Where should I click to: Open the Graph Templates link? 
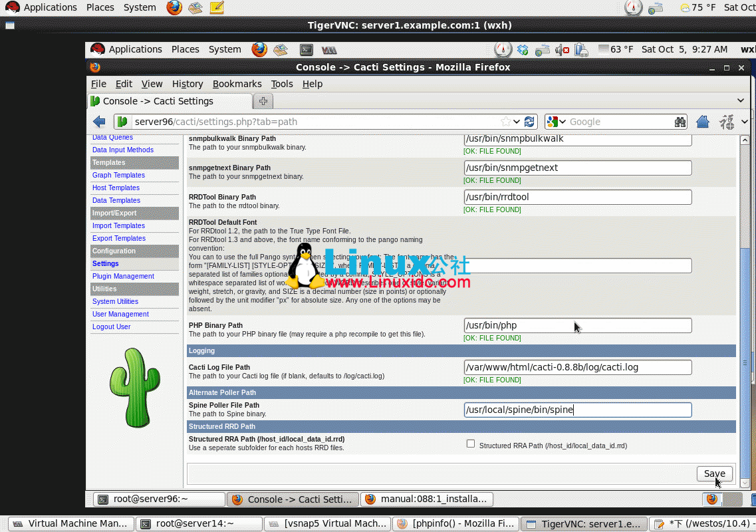[x=118, y=175]
